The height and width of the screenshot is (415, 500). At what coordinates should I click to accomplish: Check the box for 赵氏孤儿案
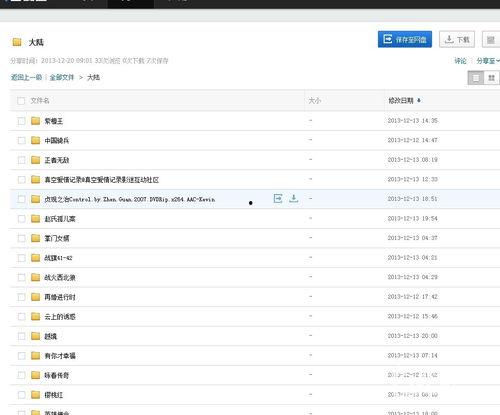pos(21,219)
